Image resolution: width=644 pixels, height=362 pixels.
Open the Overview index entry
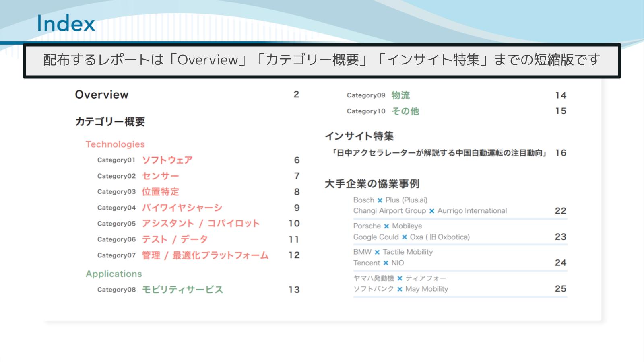(x=187, y=95)
